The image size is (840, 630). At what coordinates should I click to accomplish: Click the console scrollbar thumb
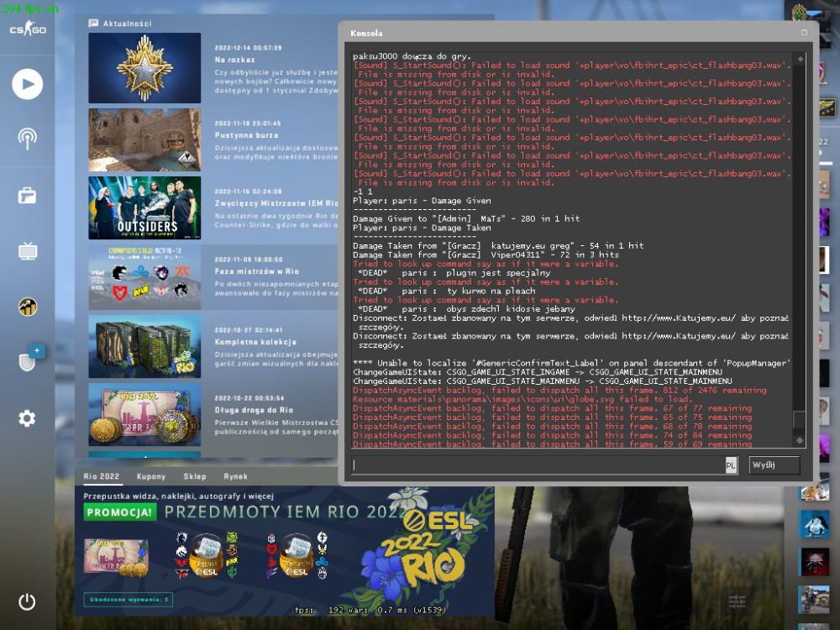799,419
